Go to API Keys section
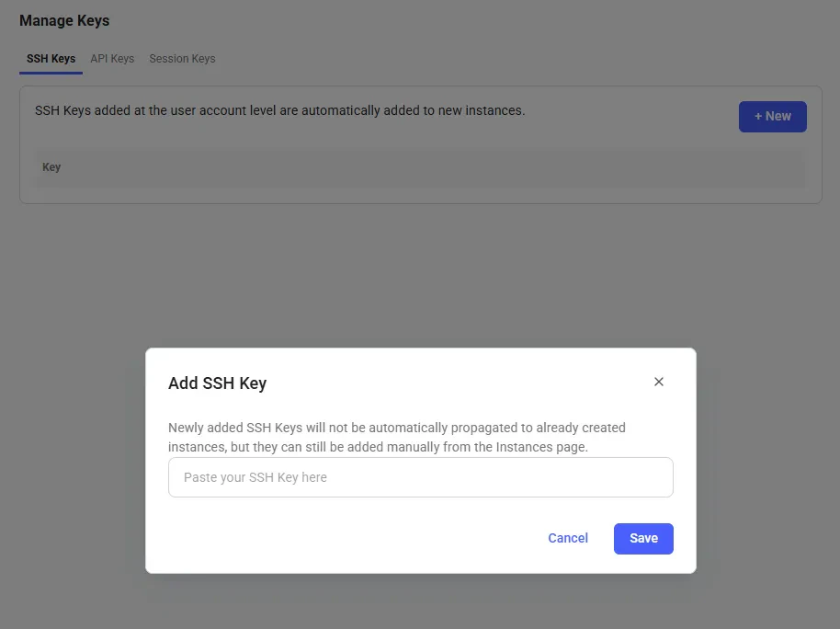 click(x=112, y=59)
